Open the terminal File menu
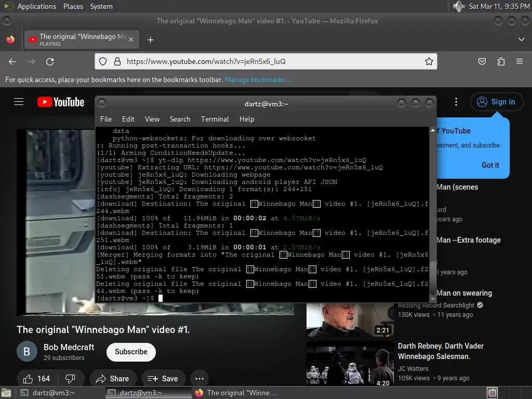 [106, 119]
